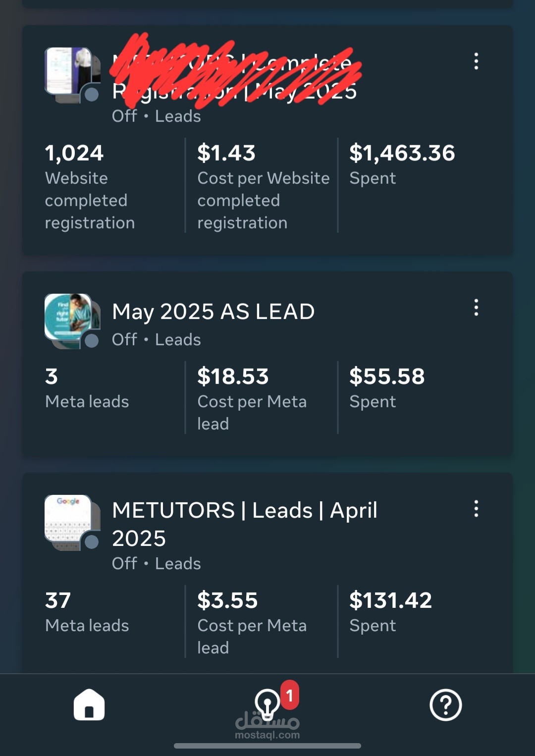The width and height of the screenshot is (535, 756).
Task: Select the $131.42 Spent metric
Action: [x=391, y=612]
